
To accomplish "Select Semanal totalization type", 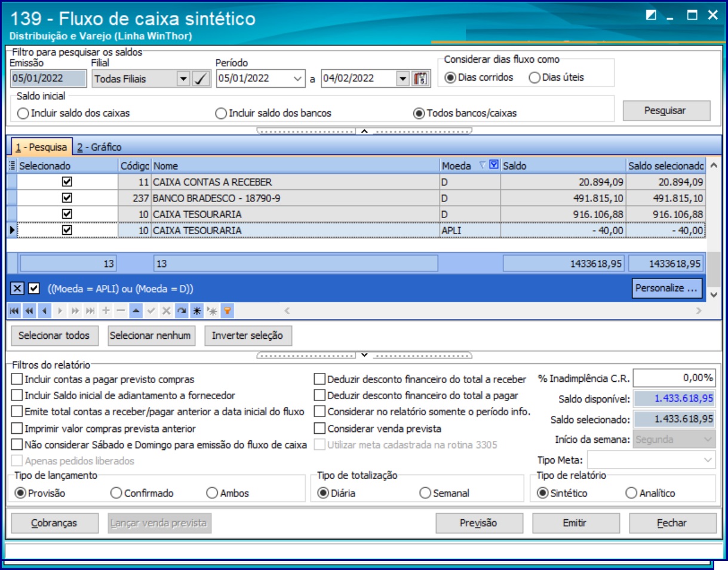I will tap(425, 493).
